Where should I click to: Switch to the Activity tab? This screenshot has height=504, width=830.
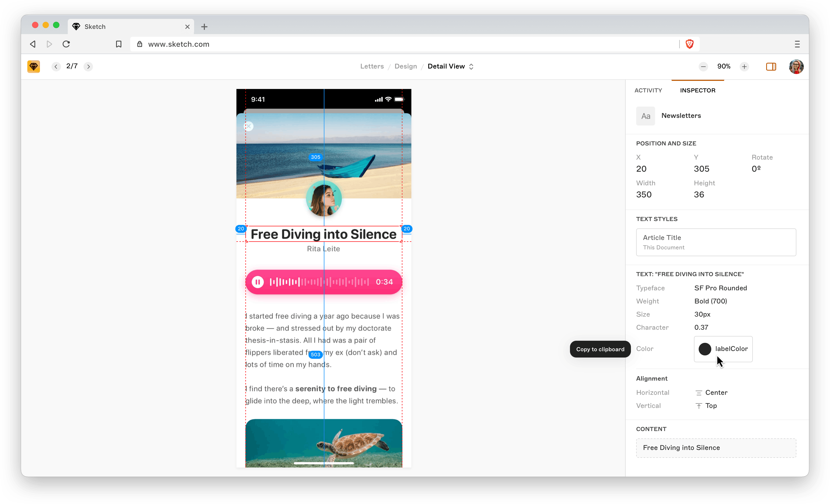coord(647,90)
